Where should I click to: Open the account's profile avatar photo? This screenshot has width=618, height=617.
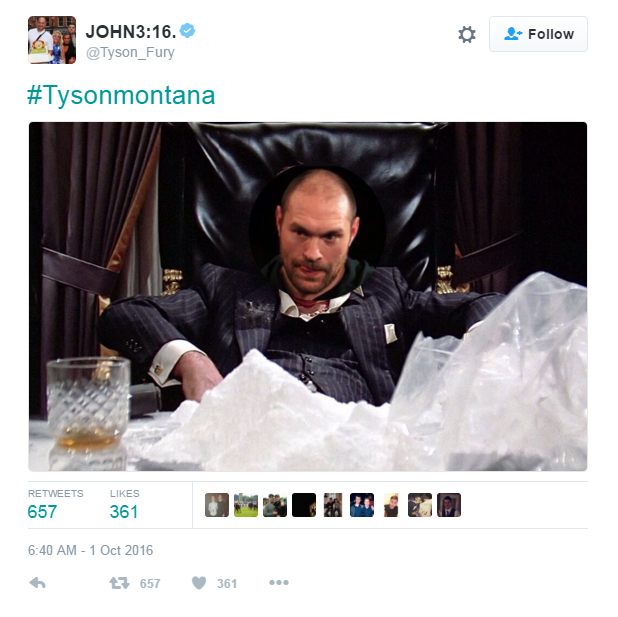click(x=52, y=40)
